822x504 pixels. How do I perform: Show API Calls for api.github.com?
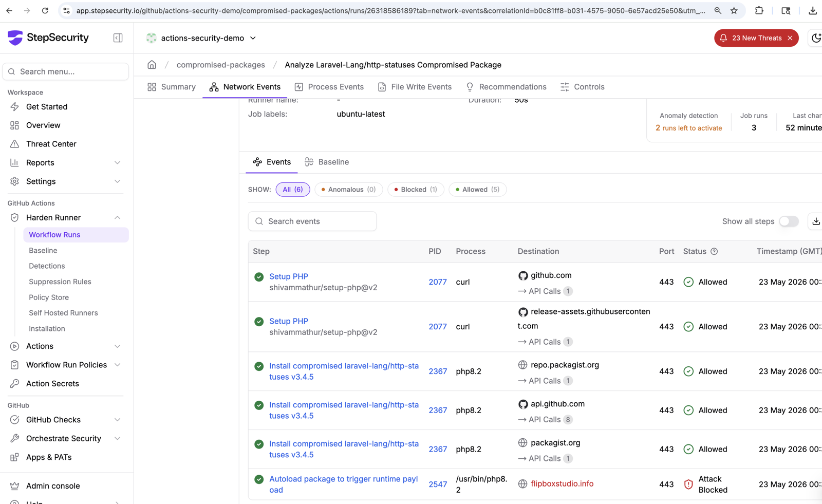coord(545,420)
